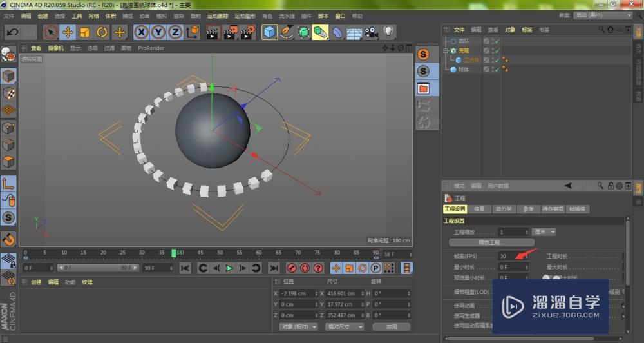Open the Floor environment icon
This screenshot has height=343, width=644.
354,32
